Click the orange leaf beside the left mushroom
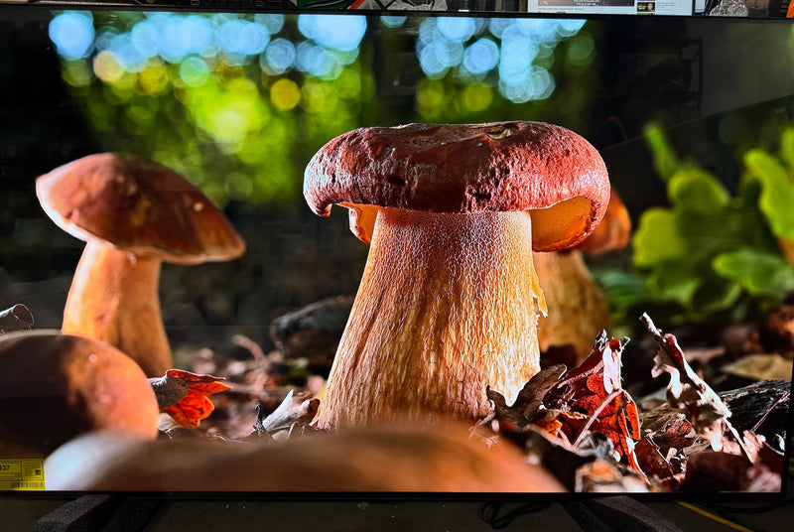Viewport: 794px width, 532px height. (191, 395)
